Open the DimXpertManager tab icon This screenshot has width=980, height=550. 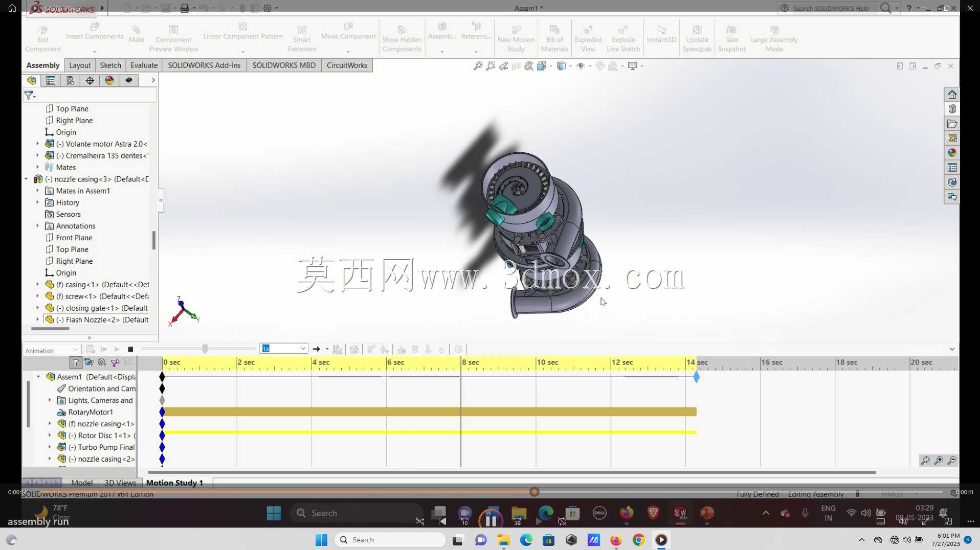[x=90, y=80]
